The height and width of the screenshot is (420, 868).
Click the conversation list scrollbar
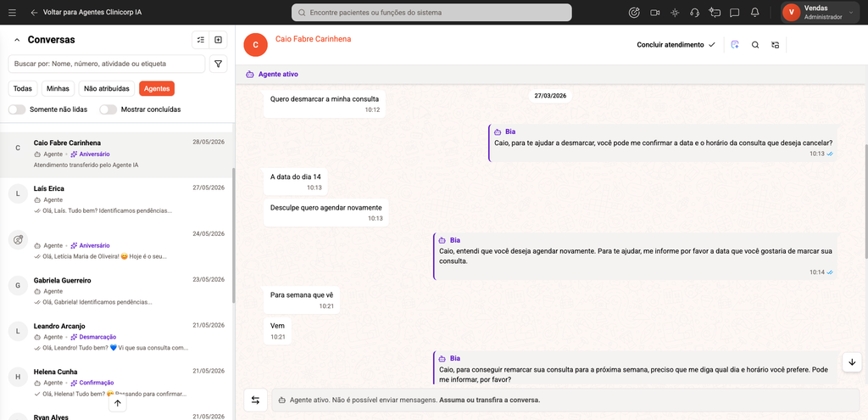tap(234, 236)
